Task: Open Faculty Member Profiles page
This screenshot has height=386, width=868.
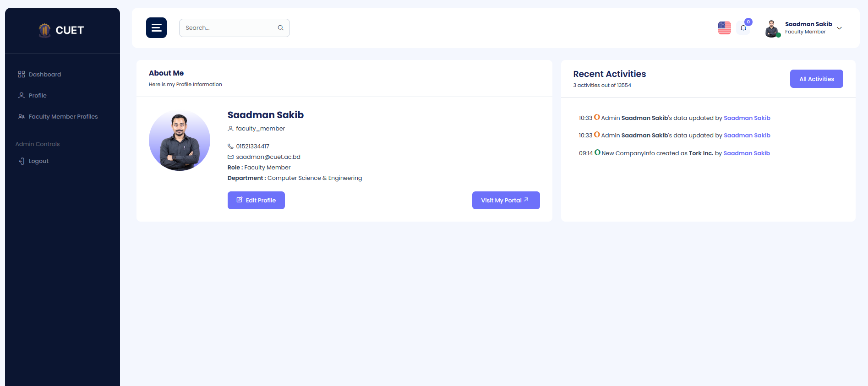Action: [63, 117]
